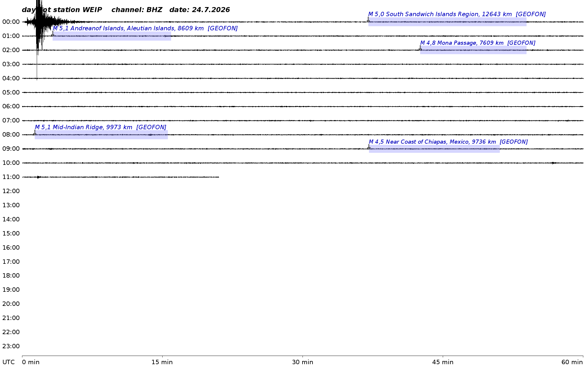The height and width of the screenshot is (368, 588).
Task: Open the M 4,8 Mona Passage label
Action: tap(478, 43)
